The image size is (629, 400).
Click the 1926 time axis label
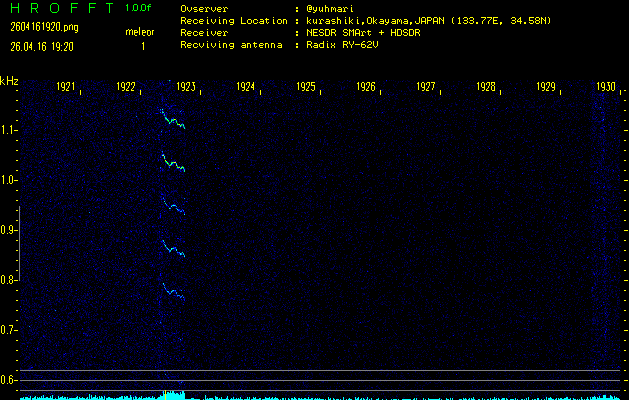(365, 87)
